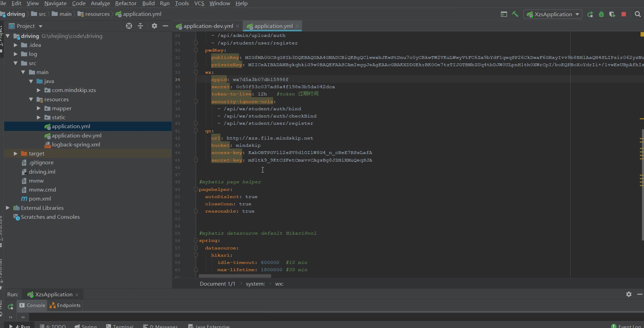Open the Refactor menu
The width and height of the screenshot is (644, 328).
(x=126, y=3)
